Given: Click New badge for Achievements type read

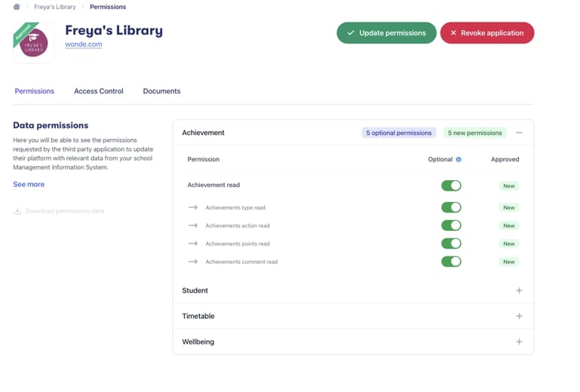Looking at the screenshot, I should (x=509, y=208).
